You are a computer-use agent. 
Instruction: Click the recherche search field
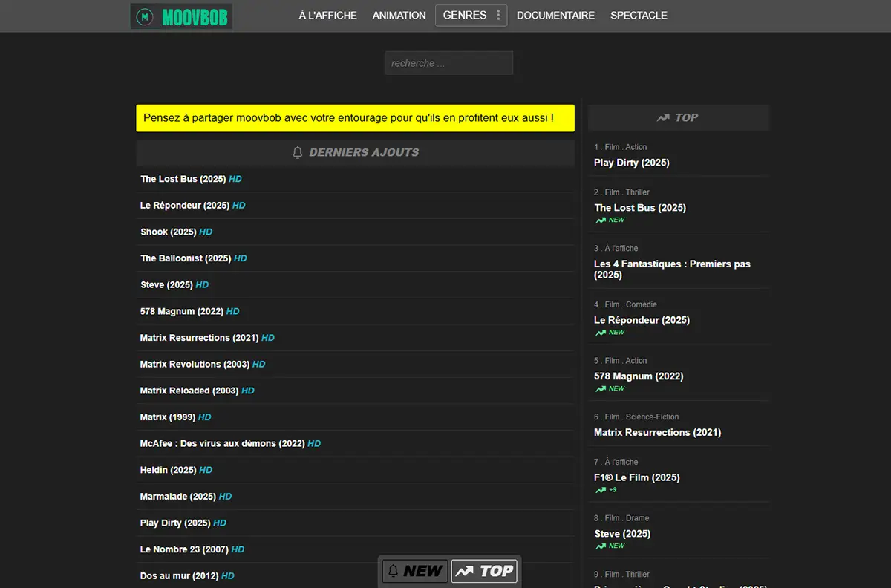(448, 63)
